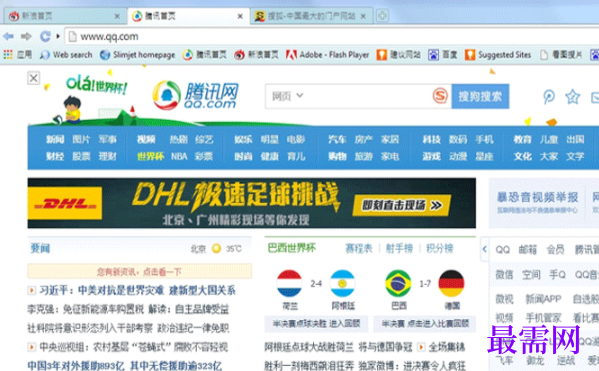Click the DHL banner advertisement
Image resolution: width=599 pixels, height=371 pixels.
(x=252, y=203)
